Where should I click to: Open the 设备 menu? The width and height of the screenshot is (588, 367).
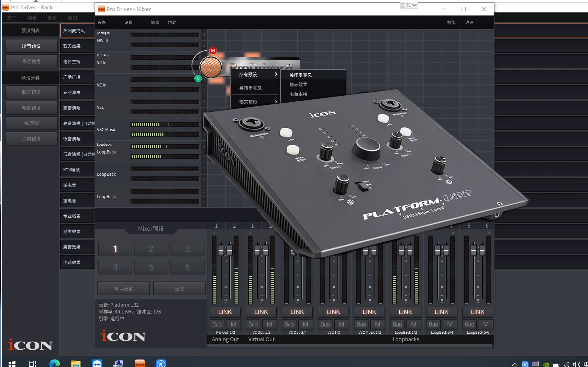[x=102, y=22]
